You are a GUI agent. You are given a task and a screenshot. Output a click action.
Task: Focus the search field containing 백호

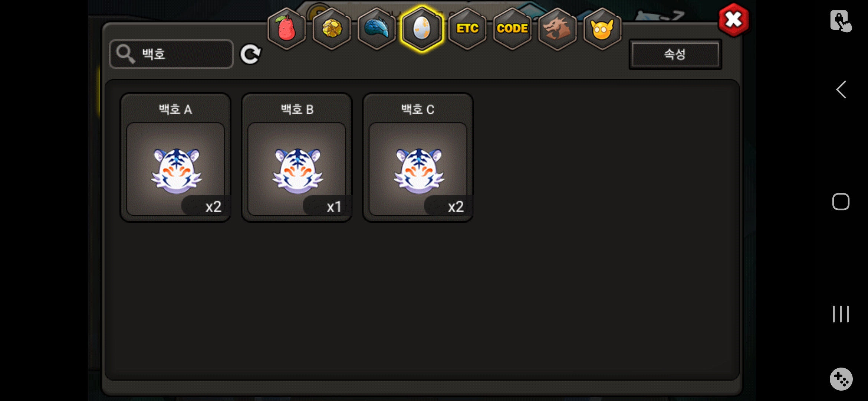(x=171, y=54)
